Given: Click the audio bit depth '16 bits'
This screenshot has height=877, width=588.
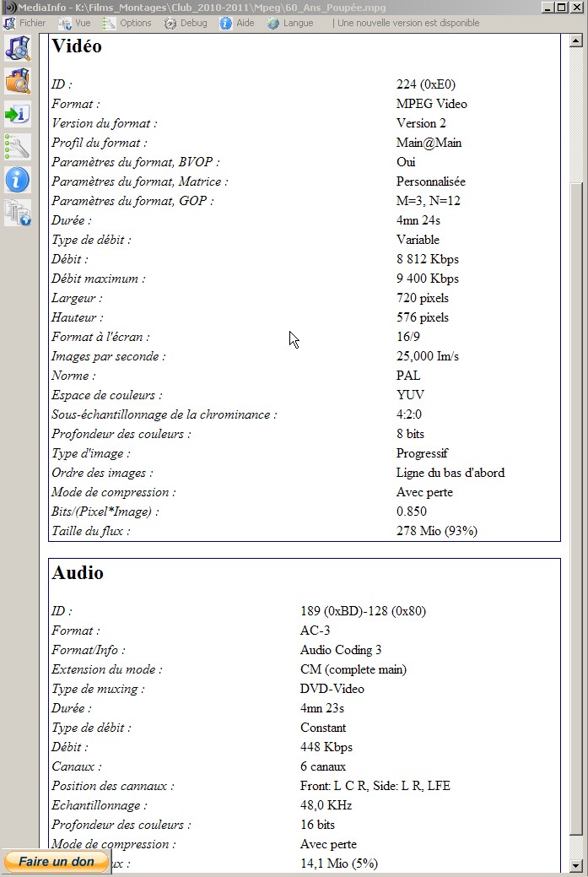Looking at the screenshot, I should pyautogui.click(x=317, y=825).
